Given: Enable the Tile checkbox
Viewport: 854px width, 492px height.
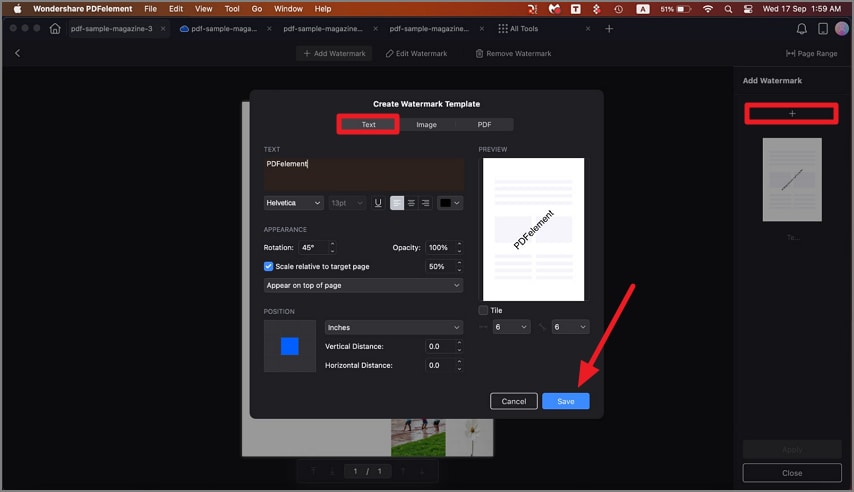Looking at the screenshot, I should pos(483,310).
